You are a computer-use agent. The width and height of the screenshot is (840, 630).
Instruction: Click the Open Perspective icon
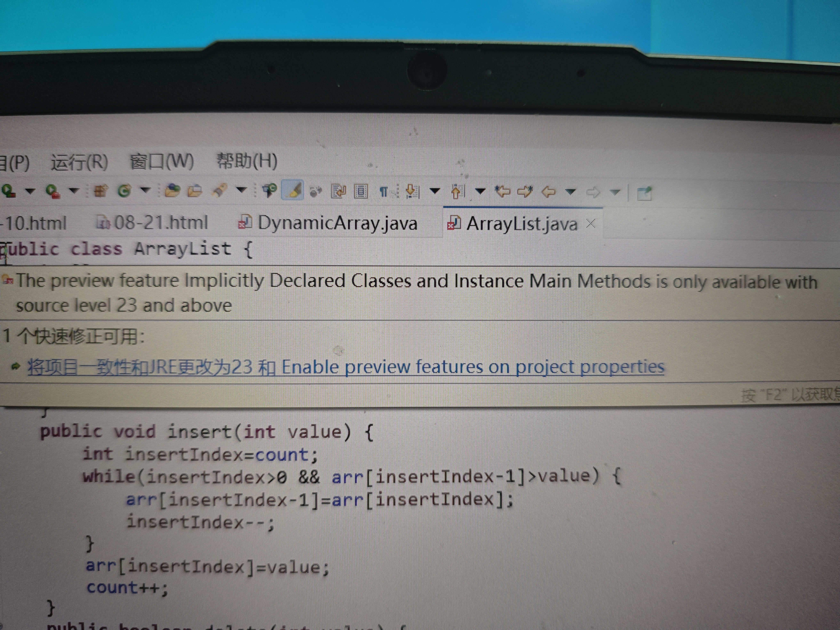point(644,193)
